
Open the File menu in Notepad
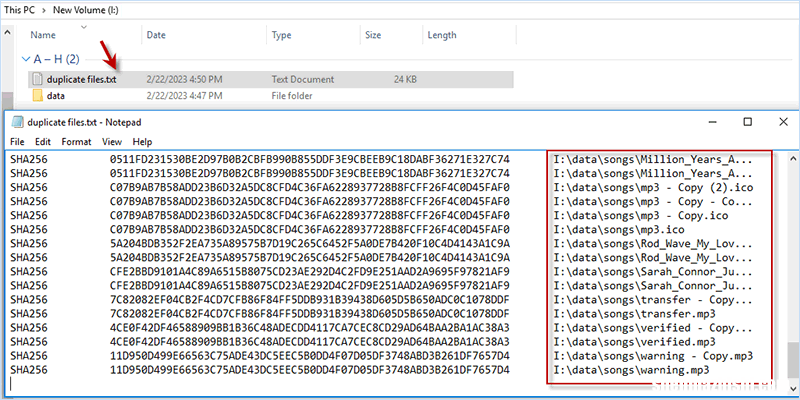click(17, 141)
